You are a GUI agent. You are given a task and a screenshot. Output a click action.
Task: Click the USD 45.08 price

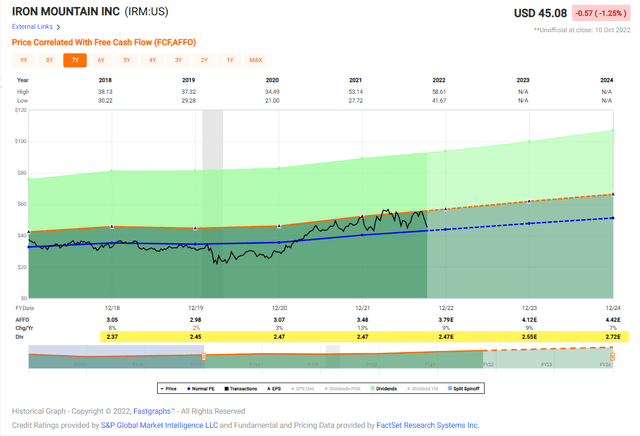click(x=540, y=13)
